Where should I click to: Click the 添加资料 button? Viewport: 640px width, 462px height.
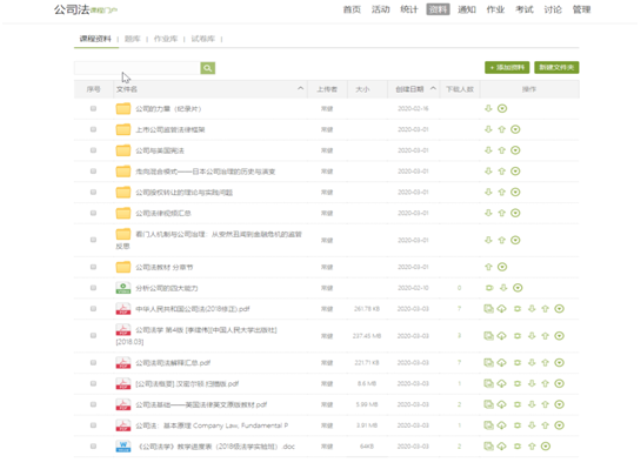coord(507,68)
